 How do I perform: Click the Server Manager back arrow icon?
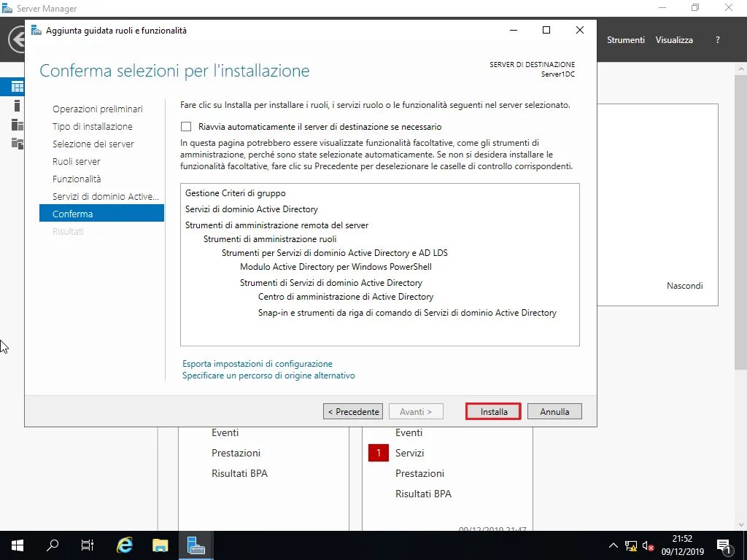[x=18, y=40]
